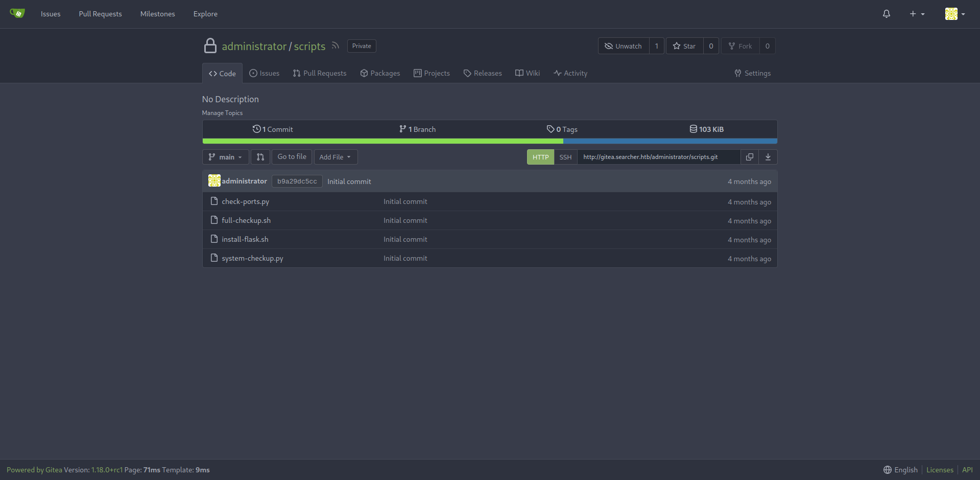This screenshot has height=480, width=980.
Task: Click file icon beside full-checkup.sh
Action: point(214,220)
